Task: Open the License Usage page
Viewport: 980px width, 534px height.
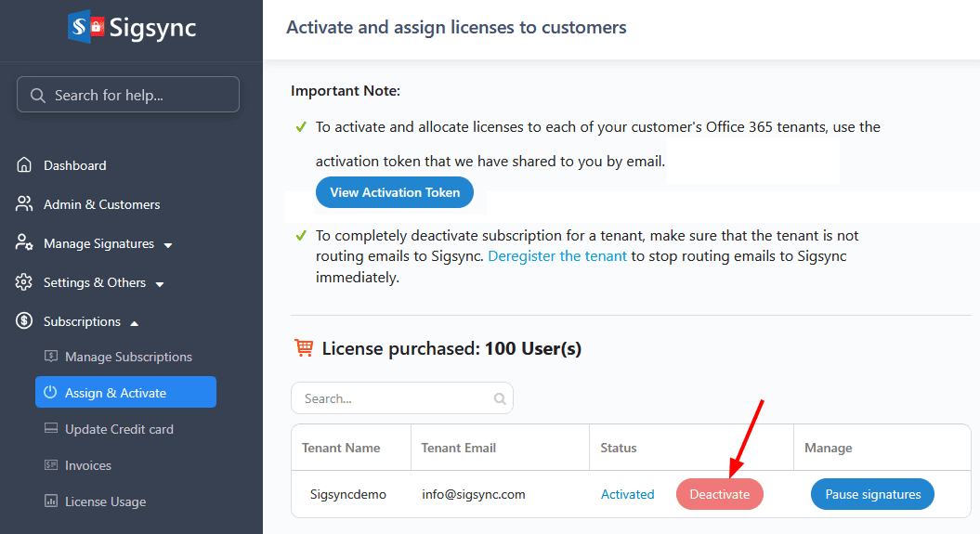Action: point(106,501)
